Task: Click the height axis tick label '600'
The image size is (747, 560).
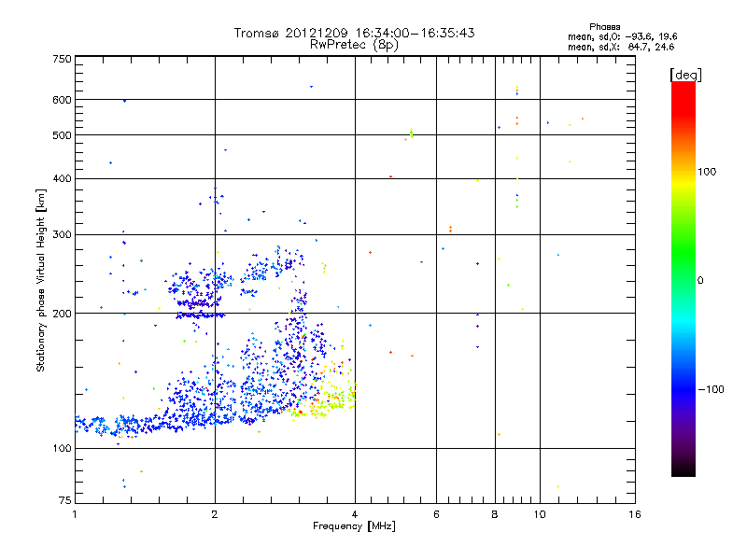Action: [62, 100]
